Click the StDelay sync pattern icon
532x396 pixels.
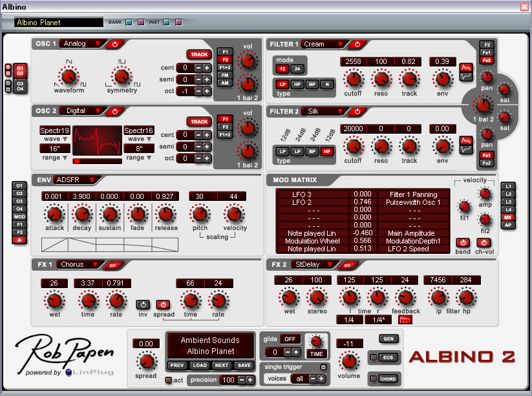coord(405,319)
